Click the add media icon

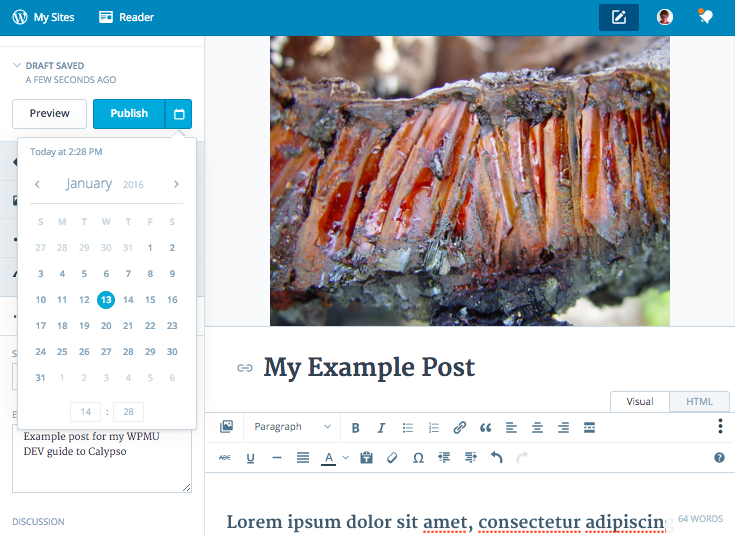(226, 427)
